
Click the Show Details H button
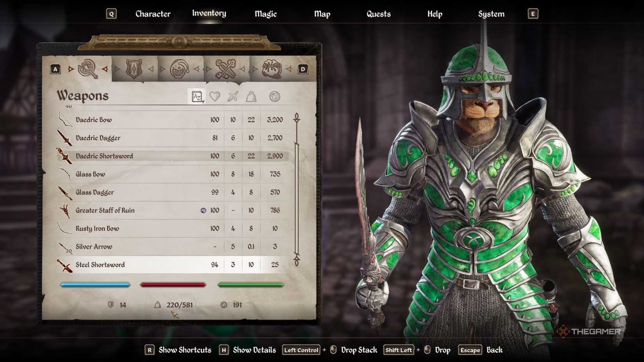[x=247, y=350]
